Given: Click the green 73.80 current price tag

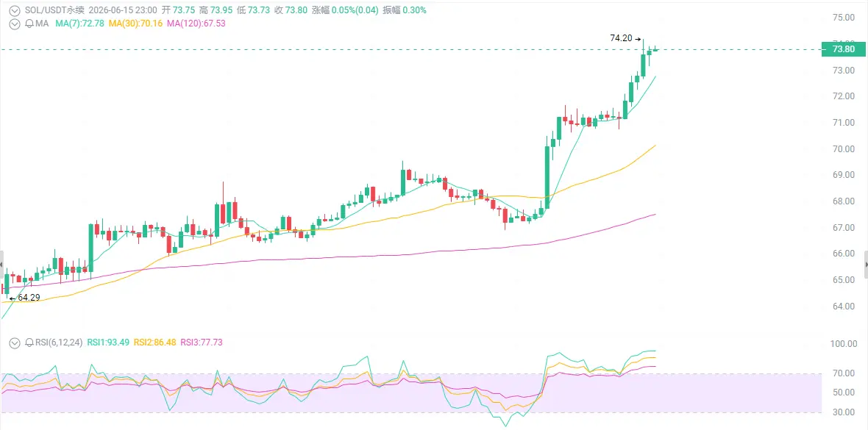Looking at the screenshot, I should pos(844,49).
